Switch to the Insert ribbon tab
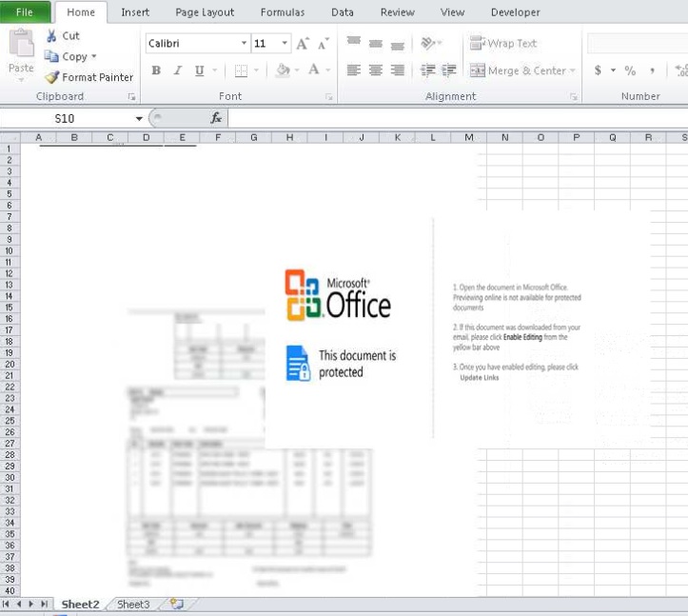 (x=135, y=12)
